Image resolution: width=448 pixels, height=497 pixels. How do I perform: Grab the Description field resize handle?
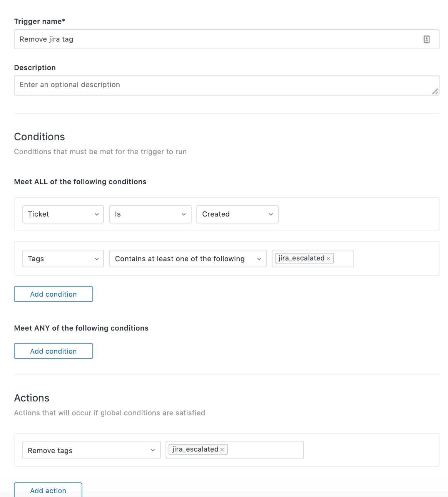click(435, 91)
